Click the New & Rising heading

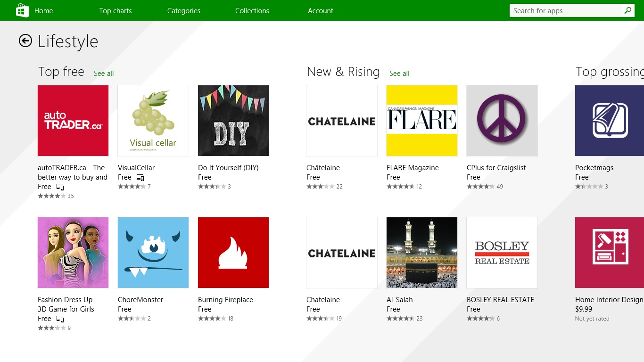click(x=343, y=72)
